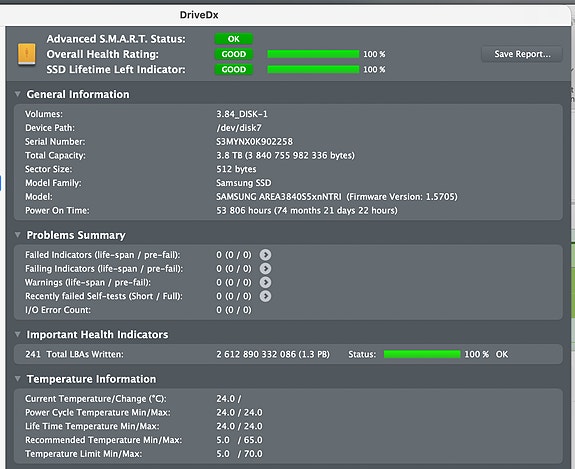The width and height of the screenshot is (575, 469).
Task: Click the yellow external drive icon
Action: pyautogui.click(x=27, y=54)
